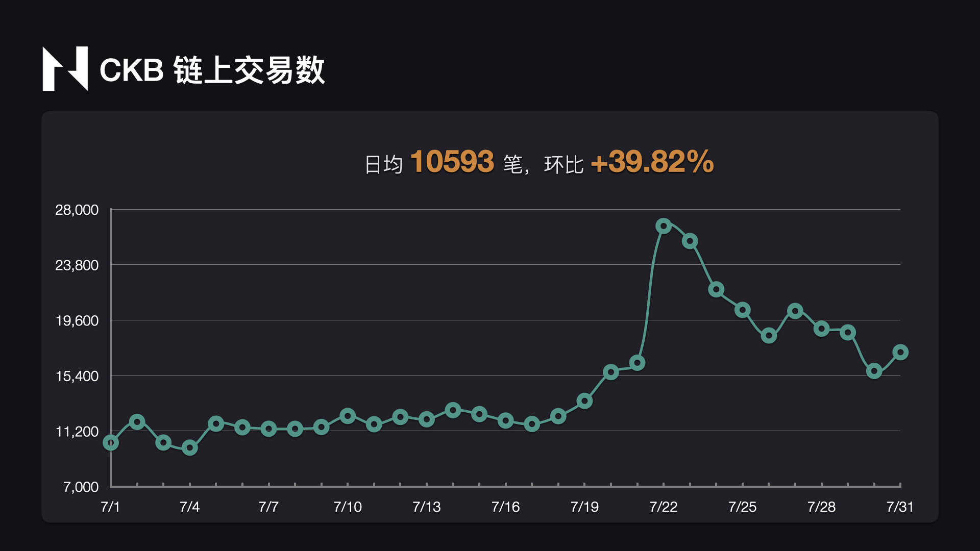Screen dimensions: 980x551
Task: Click the y-axis label 11,200
Action: [77, 432]
